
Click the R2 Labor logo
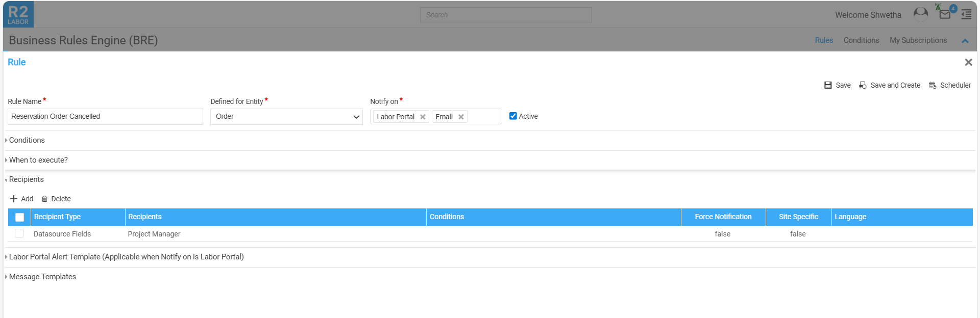(18, 14)
